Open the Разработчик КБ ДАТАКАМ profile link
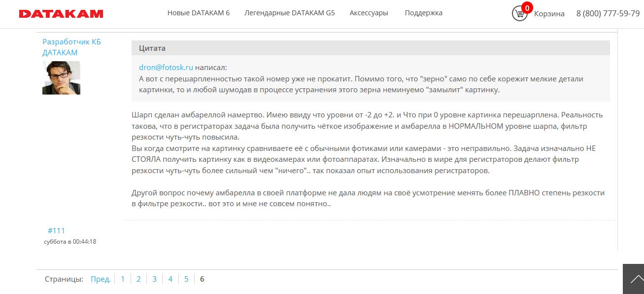The image size is (644, 294). [71, 47]
